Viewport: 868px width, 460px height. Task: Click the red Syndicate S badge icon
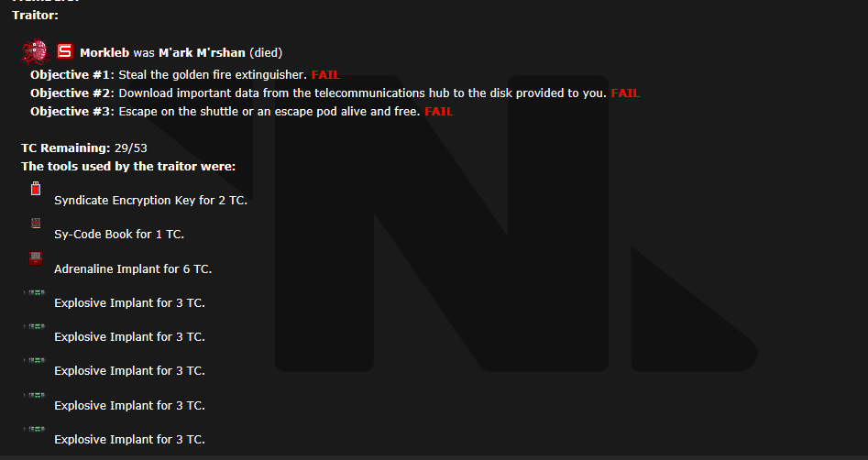coord(65,51)
